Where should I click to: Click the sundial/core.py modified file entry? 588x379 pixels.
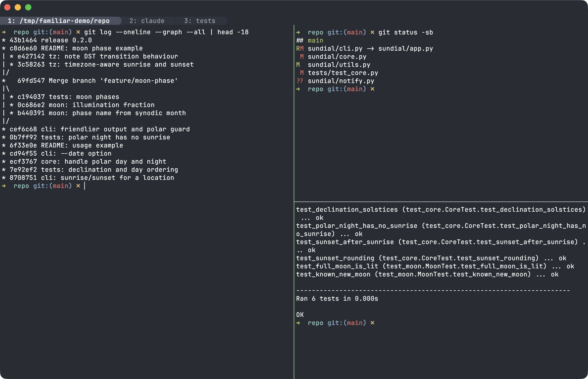[x=337, y=57]
